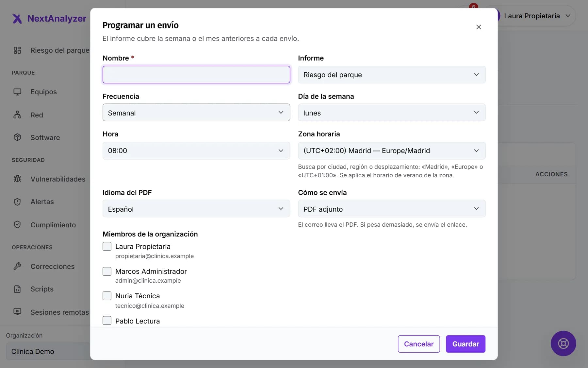Click the Guardar button
The height and width of the screenshot is (368, 588).
coord(465,344)
